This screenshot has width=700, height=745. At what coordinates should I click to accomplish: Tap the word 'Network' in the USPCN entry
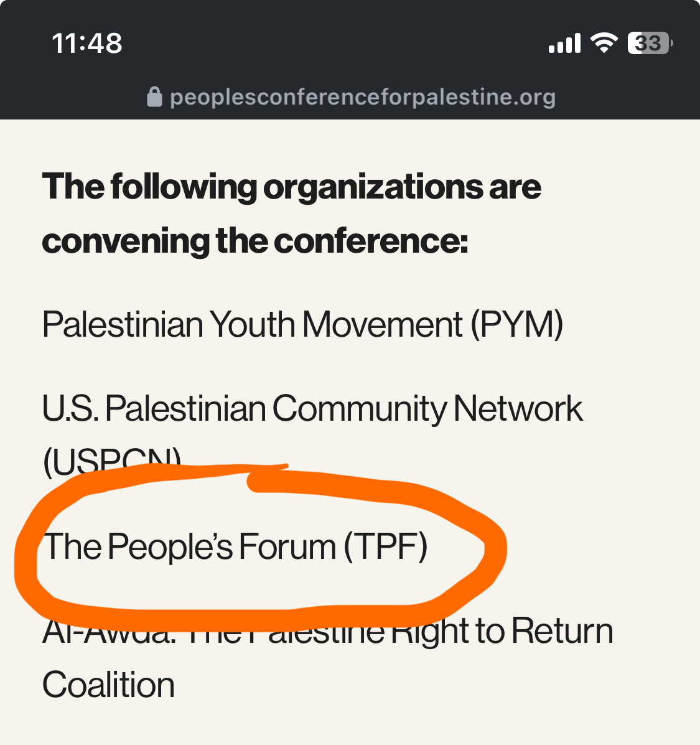pyautogui.click(x=518, y=408)
